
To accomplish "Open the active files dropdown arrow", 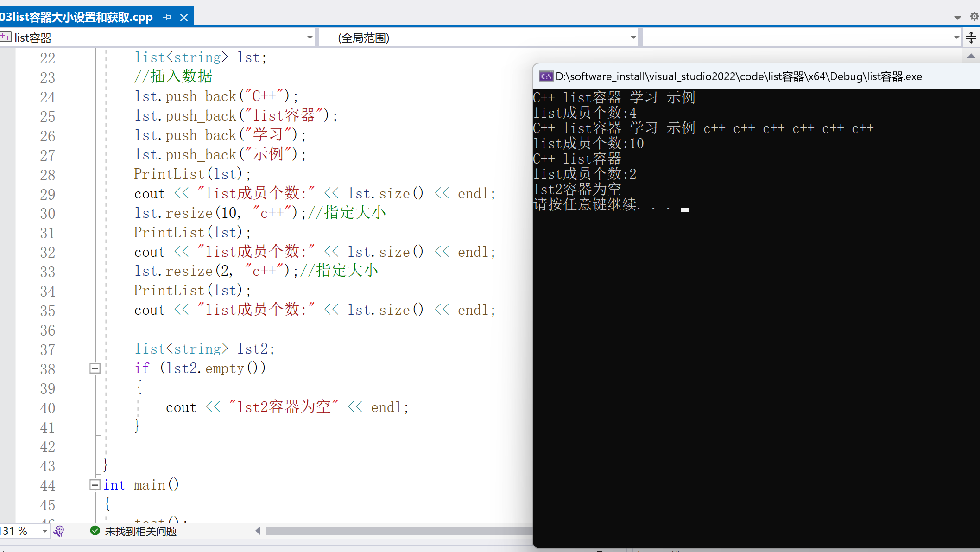I will tap(957, 18).
